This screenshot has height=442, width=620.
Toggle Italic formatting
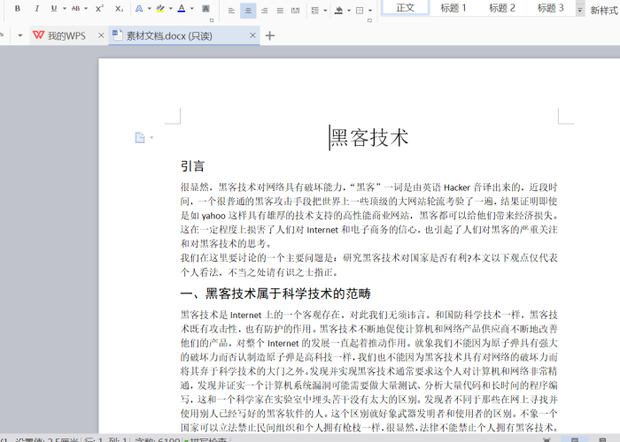(x=36, y=8)
